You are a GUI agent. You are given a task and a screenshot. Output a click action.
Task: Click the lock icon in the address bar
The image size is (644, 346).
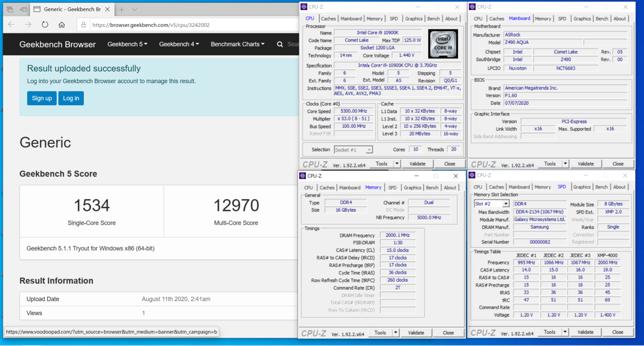83,25
